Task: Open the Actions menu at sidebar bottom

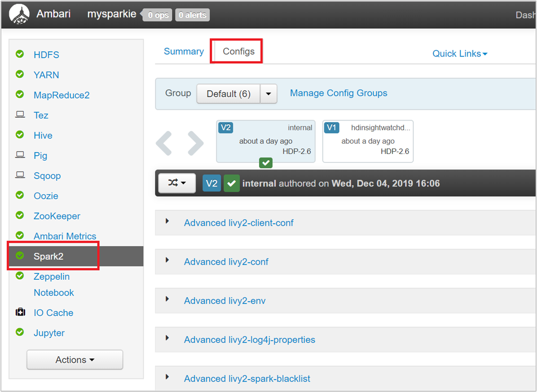Action: click(75, 359)
